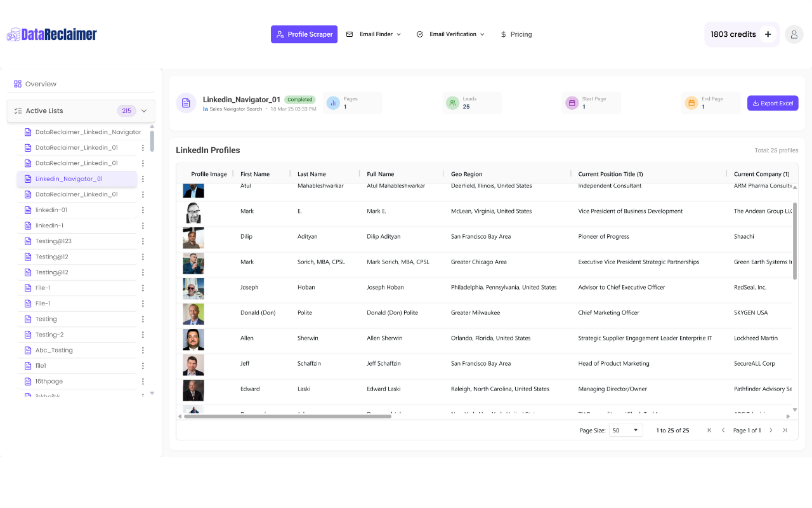This screenshot has height=508, width=812.
Task: Open the Email Verification dropdown menu
Action: tap(450, 34)
